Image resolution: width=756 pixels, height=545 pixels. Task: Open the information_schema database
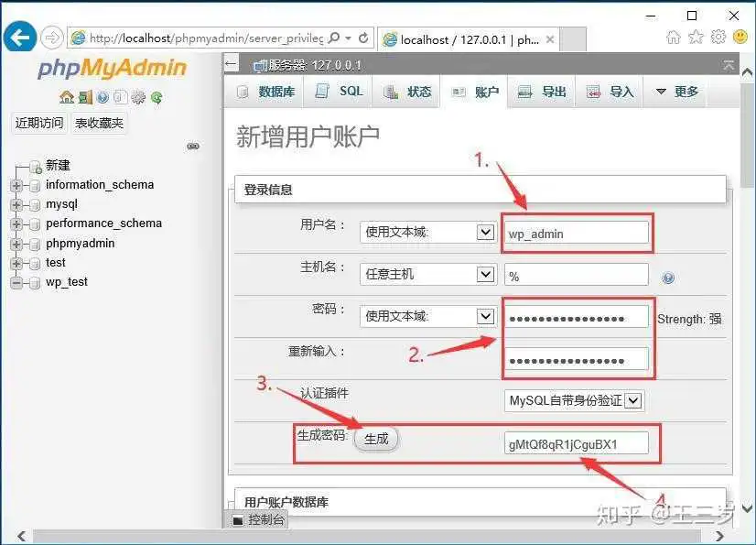100,185
